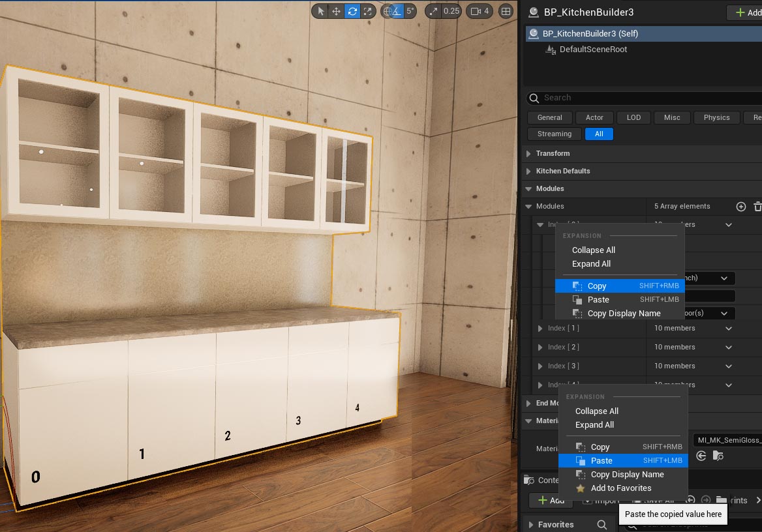Open options chevron for the Index [1] row
762x532 pixels.
pos(729,329)
